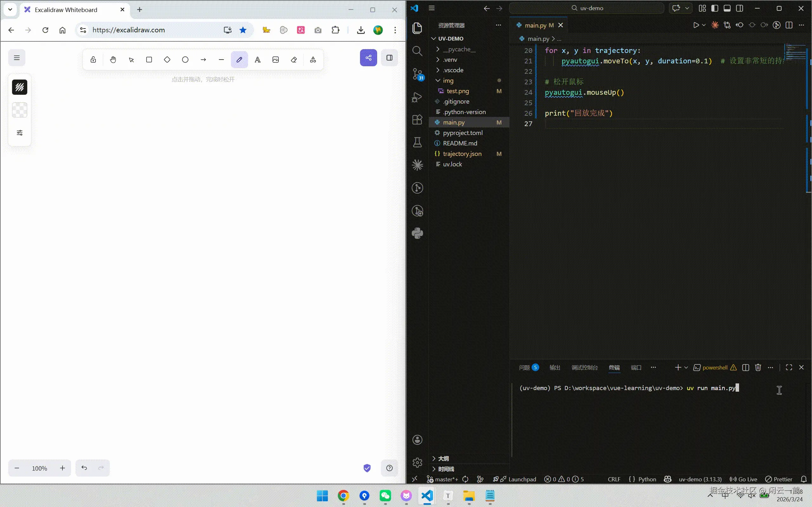Select the Text tool in Excalidraw

[x=257, y=60]
